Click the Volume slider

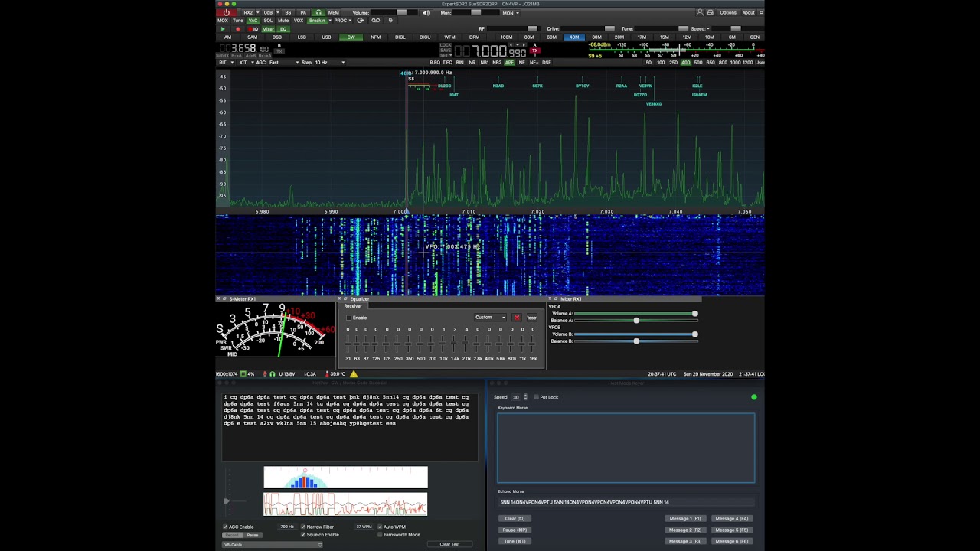[x=394, y=13]
